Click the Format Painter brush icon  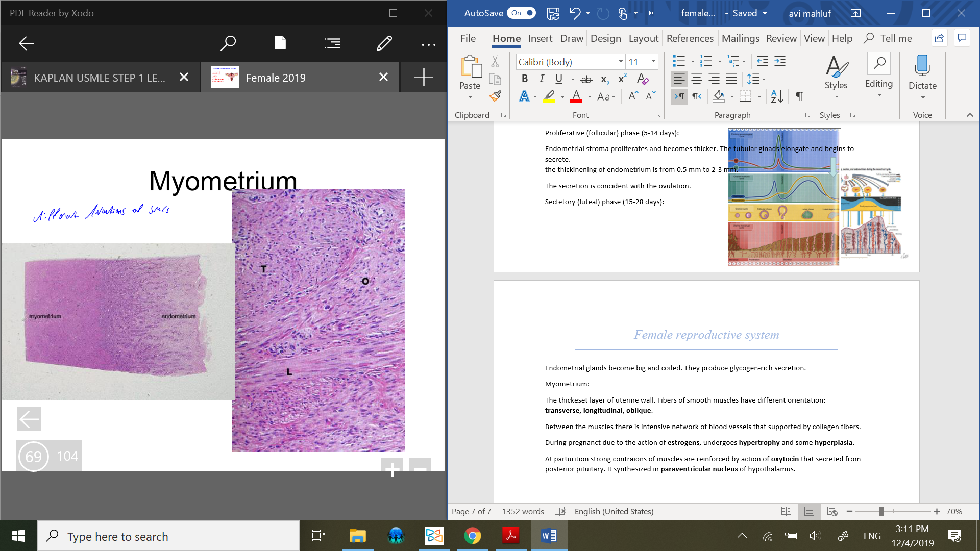(x=495, y=96)
